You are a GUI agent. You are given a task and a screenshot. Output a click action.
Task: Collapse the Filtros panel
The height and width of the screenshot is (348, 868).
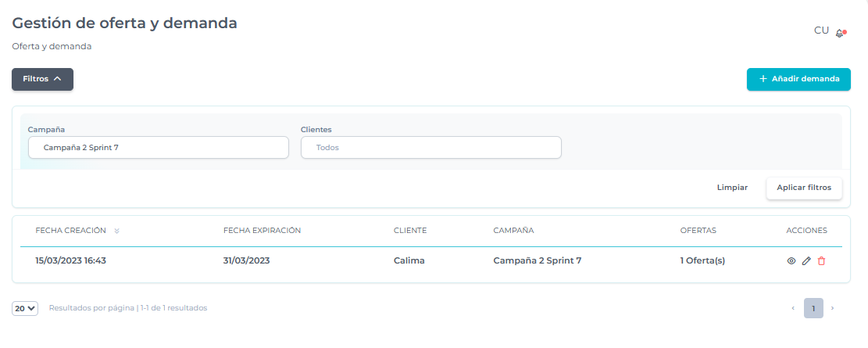point(42,79)
